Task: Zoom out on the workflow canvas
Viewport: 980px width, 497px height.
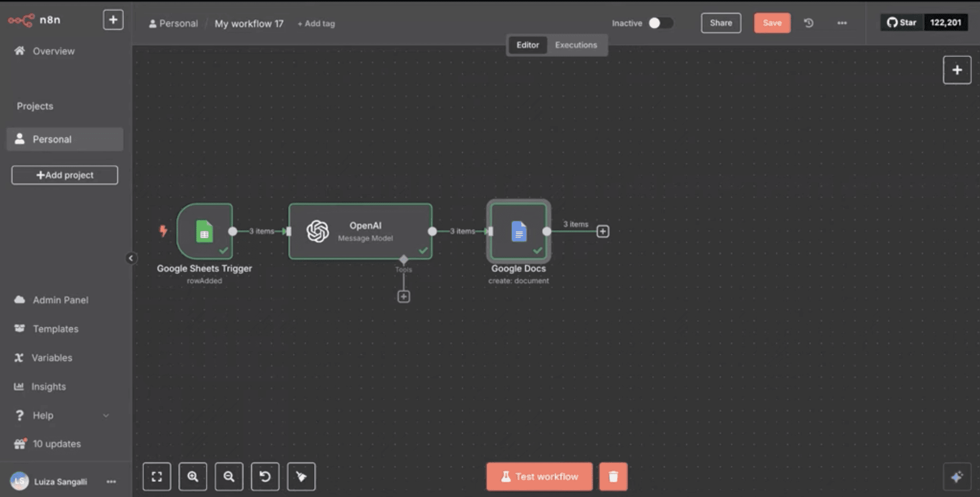Action: pyautogui.click(x=229, y=476)
